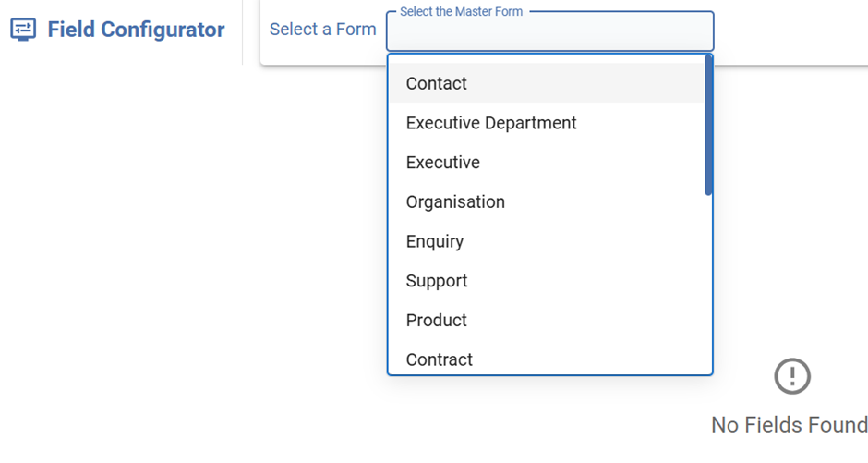Choose the Enquiry form

435,241
